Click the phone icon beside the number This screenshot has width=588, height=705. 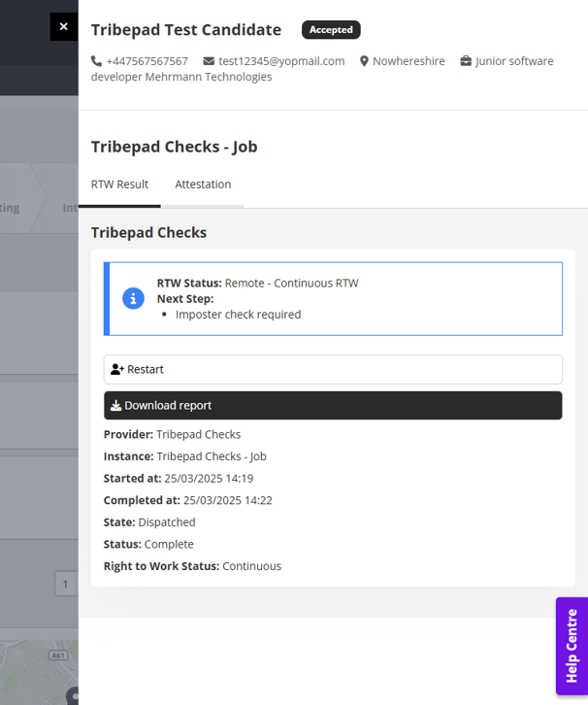pyautogui.click(x=96, y=61)
